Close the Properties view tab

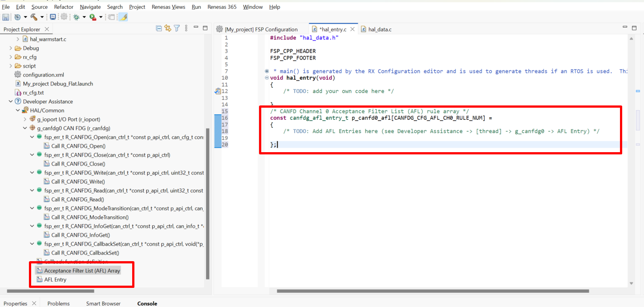tap(34, 303)
